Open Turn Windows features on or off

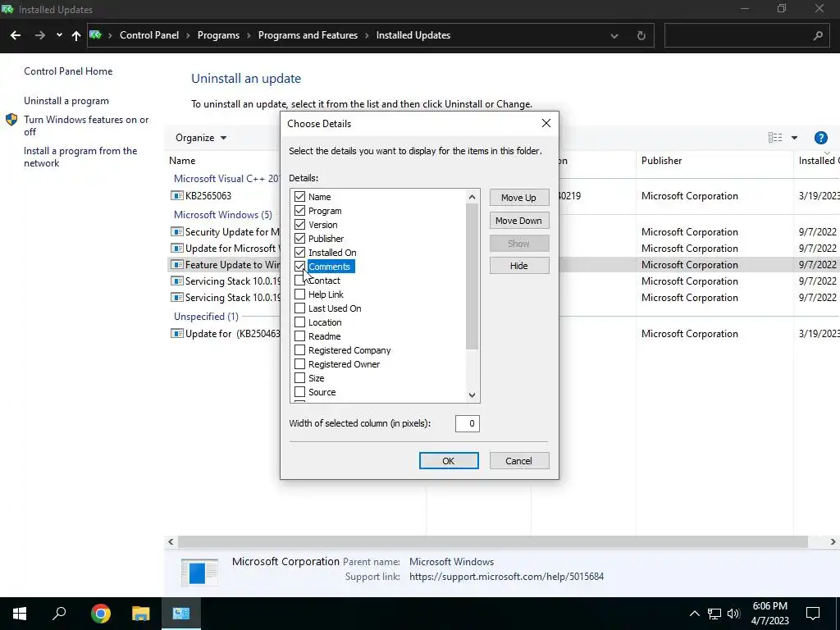click(x=85, y=126)
